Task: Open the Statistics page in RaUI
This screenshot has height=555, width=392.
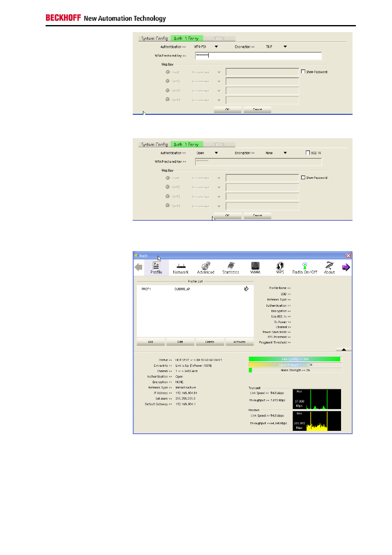Action: [x=231, y=268]
